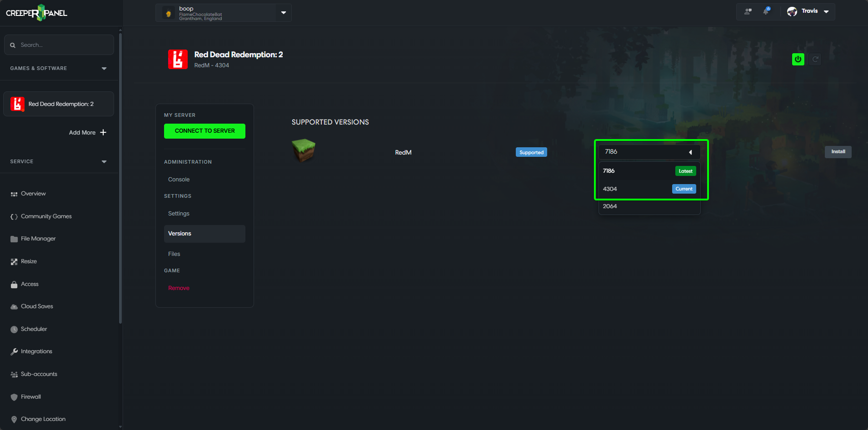Click the users chat icon in header

pyautogui.click(x=748, y=11)
